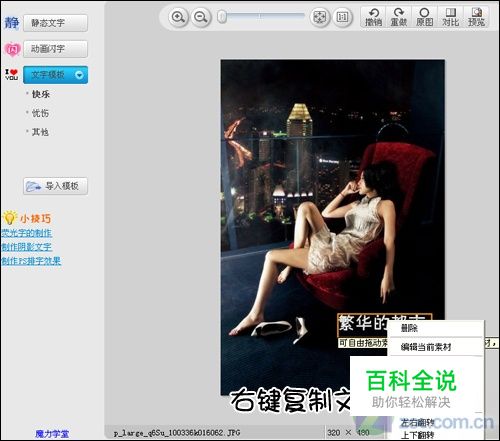This screenshot has width=500, height=441.
Task: Click the 导入模板 import button
Action: click(55, 186)
